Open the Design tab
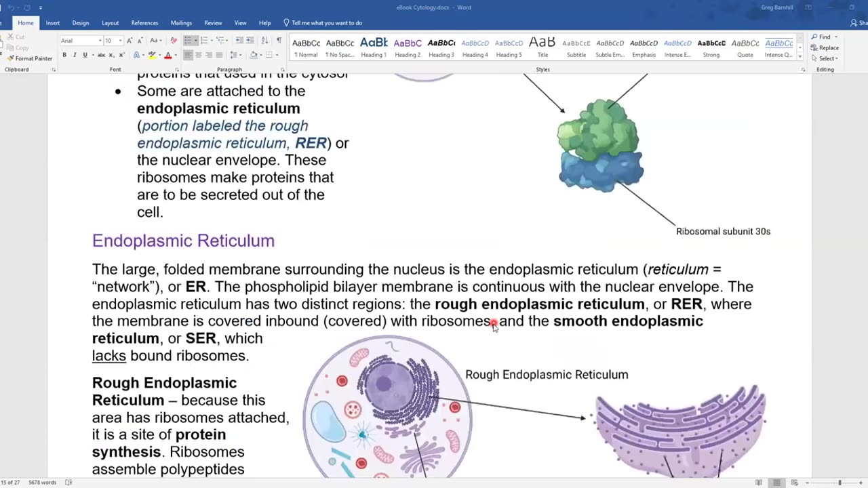The image size is (868, 488). point(81,22)
